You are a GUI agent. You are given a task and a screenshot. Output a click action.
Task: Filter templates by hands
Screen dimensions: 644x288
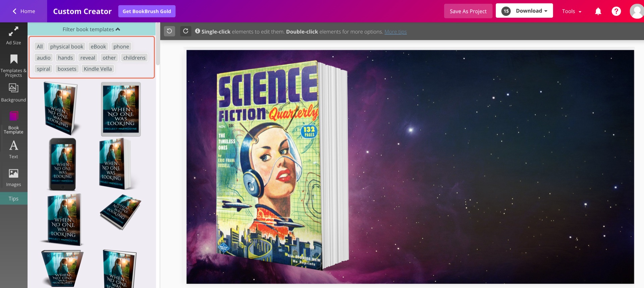[x=65, y=57]
